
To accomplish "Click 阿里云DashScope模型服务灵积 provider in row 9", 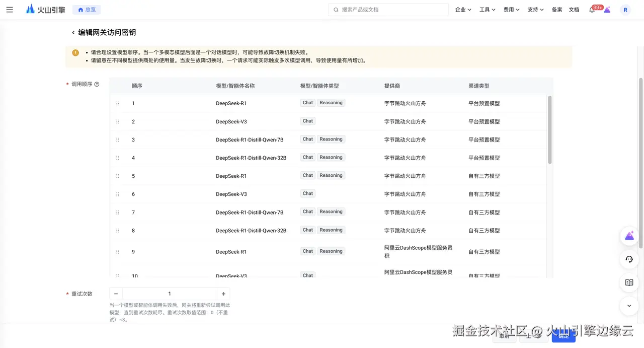I will tap(418, 252).
